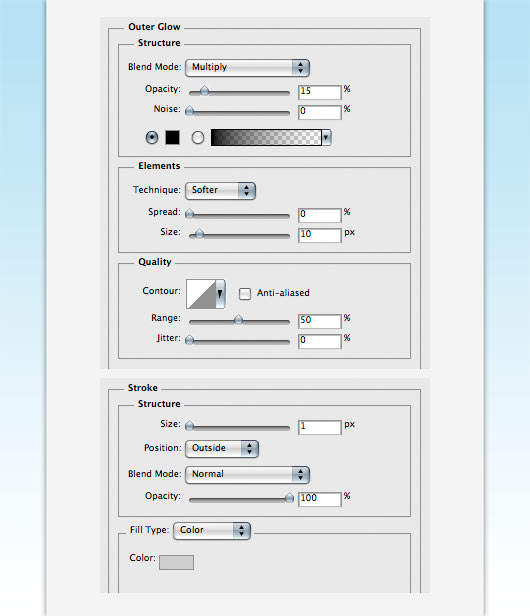Open the Position dropdown set to Outside

pyautogui.click(x=222, y=449)
